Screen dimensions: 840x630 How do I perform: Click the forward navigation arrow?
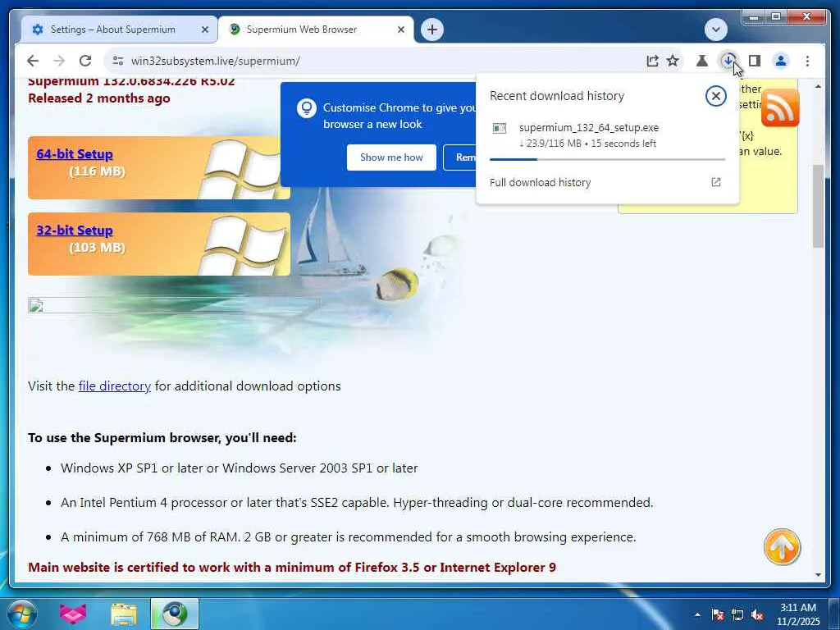[59, 61]
